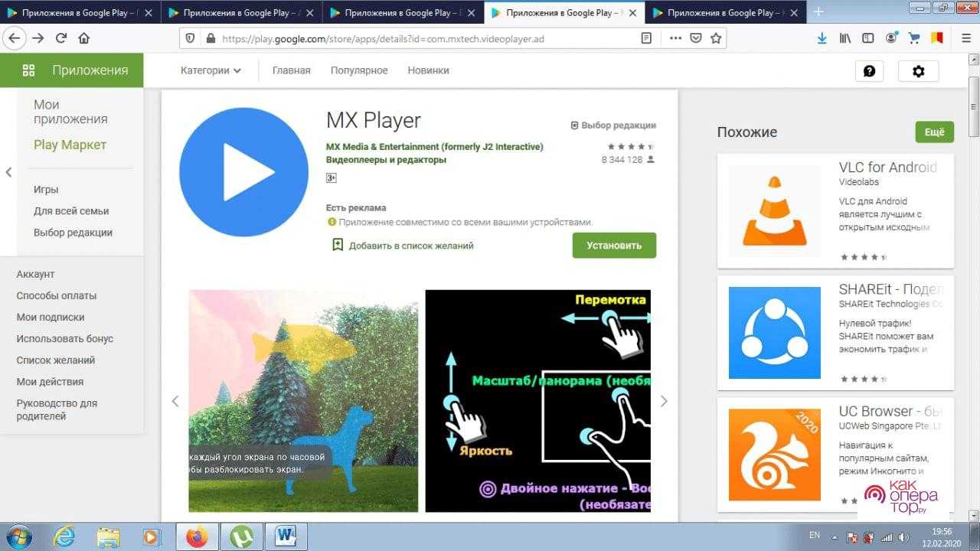Launch uTorrent from the taskbar

pyautogui.click(x=241, y=537)
